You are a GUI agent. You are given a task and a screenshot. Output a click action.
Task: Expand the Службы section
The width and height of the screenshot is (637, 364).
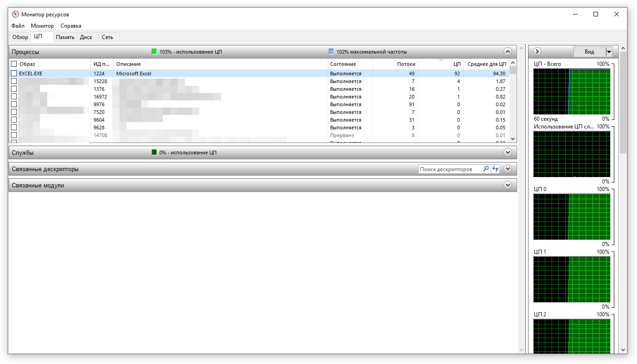(x=508, y=152)
